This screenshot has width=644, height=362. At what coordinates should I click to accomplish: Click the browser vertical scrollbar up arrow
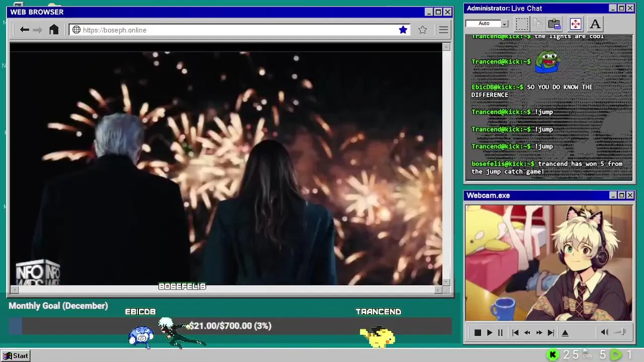coord(446,47)
